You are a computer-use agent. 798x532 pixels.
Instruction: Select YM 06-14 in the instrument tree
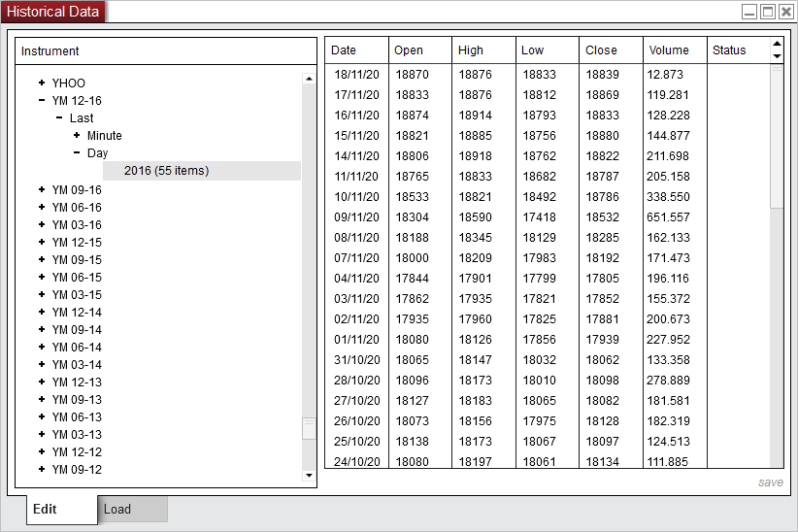77,348
